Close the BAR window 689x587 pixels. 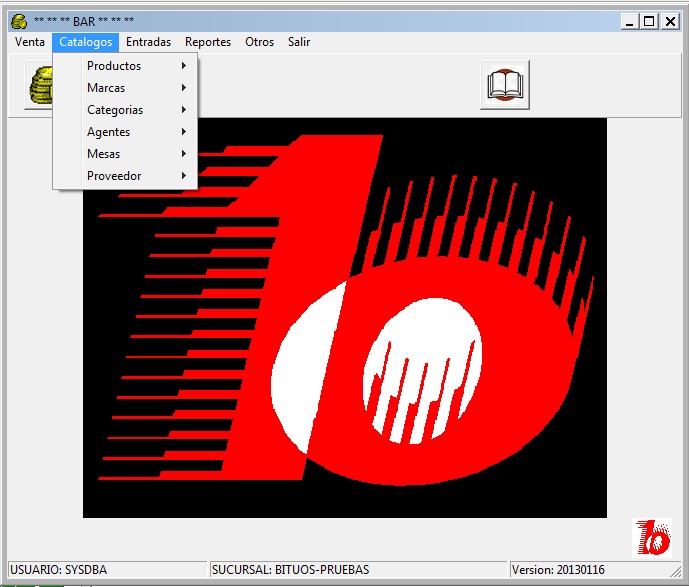click(x=670, y=22)
